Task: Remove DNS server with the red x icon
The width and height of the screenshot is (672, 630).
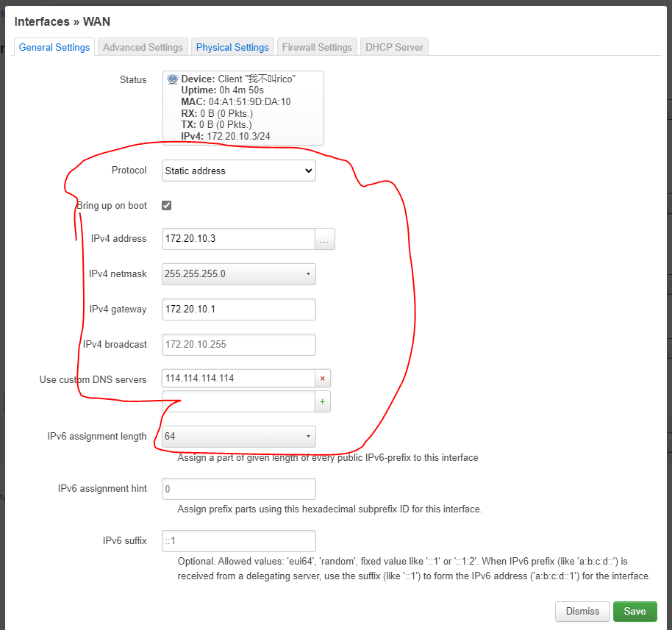Action: tap(323, 379)
